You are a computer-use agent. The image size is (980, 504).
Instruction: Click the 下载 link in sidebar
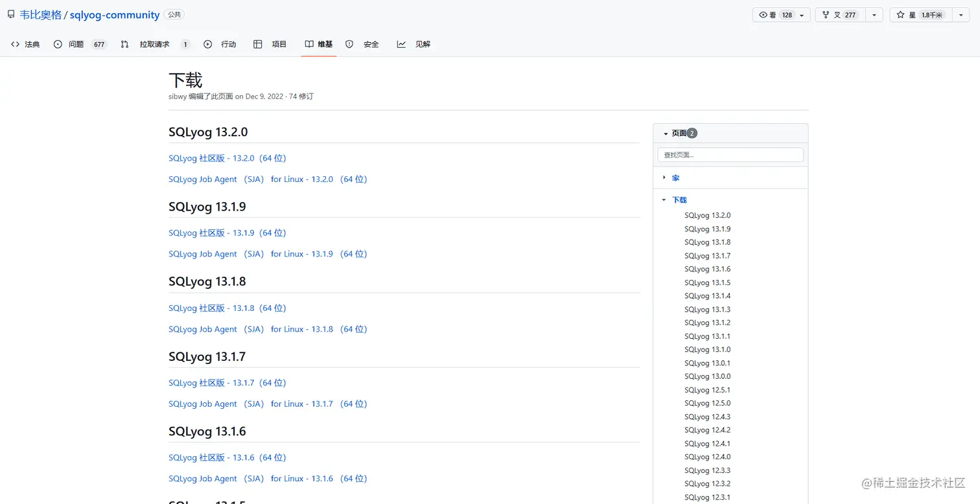coord(679,200)
